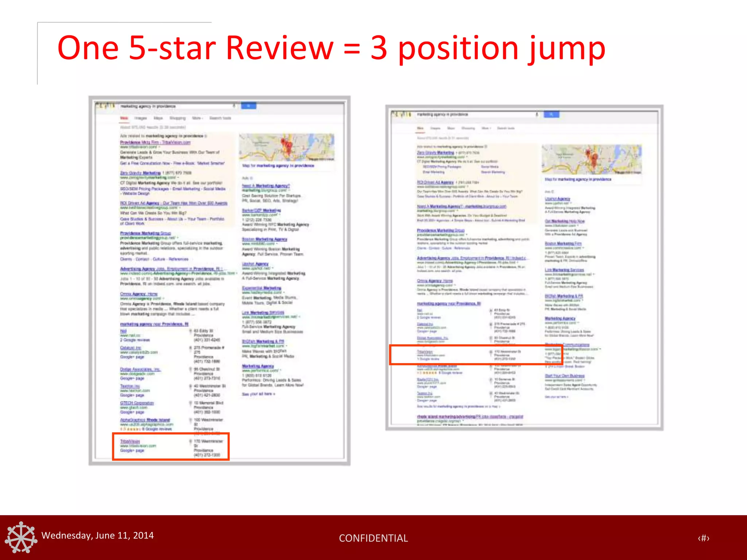747x560 pixels.
Task: Select the Shopping tab in left screenshot
Action: (x=178, y=118)
